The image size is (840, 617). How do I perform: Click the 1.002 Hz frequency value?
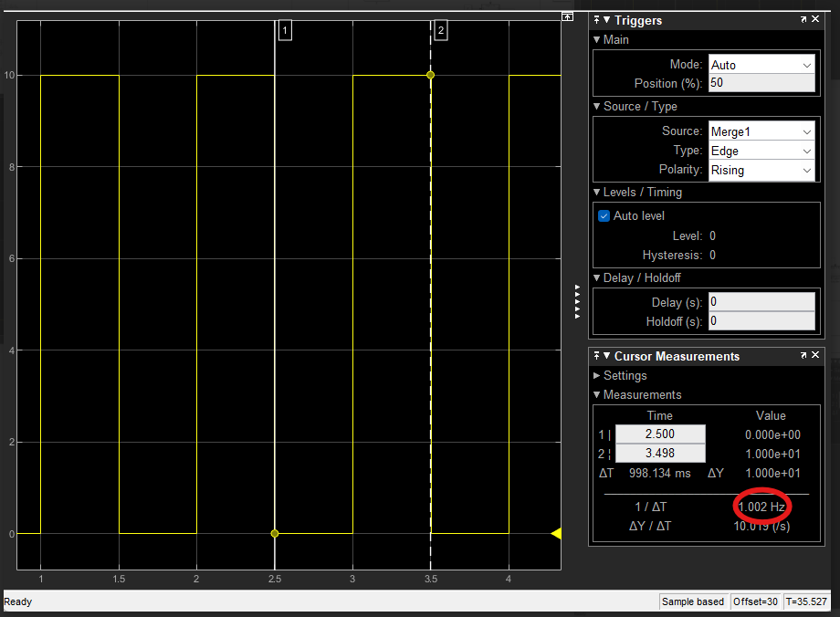click(x=761, y=507)
